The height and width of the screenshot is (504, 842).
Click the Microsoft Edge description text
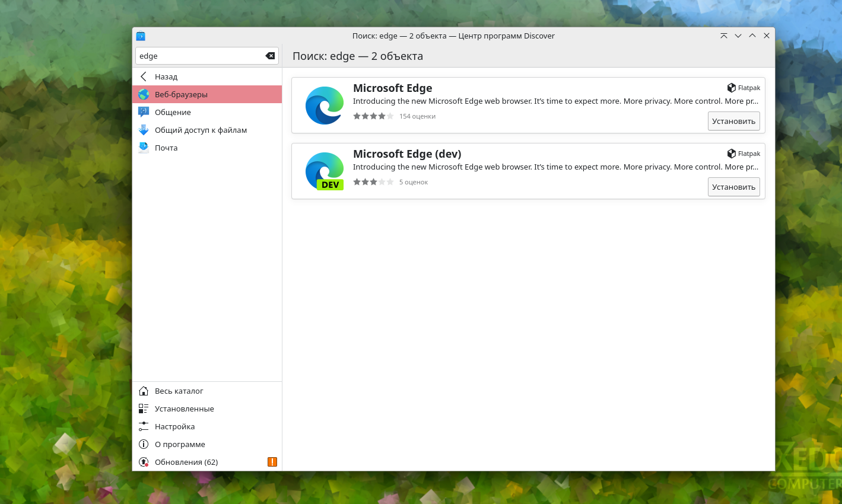tap(556, 101)
